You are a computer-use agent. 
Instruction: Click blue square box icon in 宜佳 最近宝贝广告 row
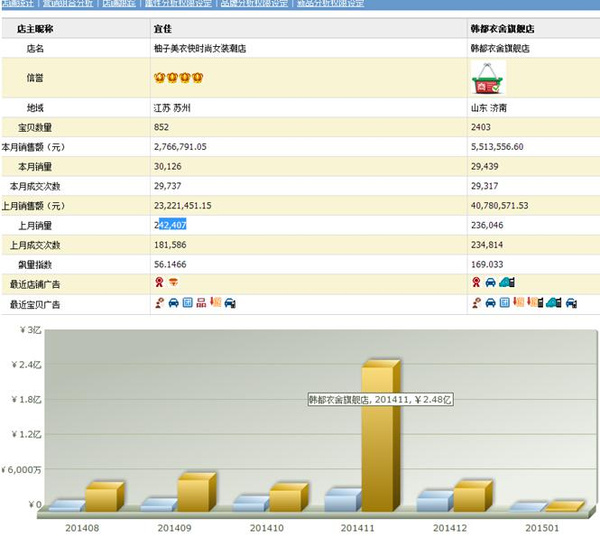tap(188, 303)
